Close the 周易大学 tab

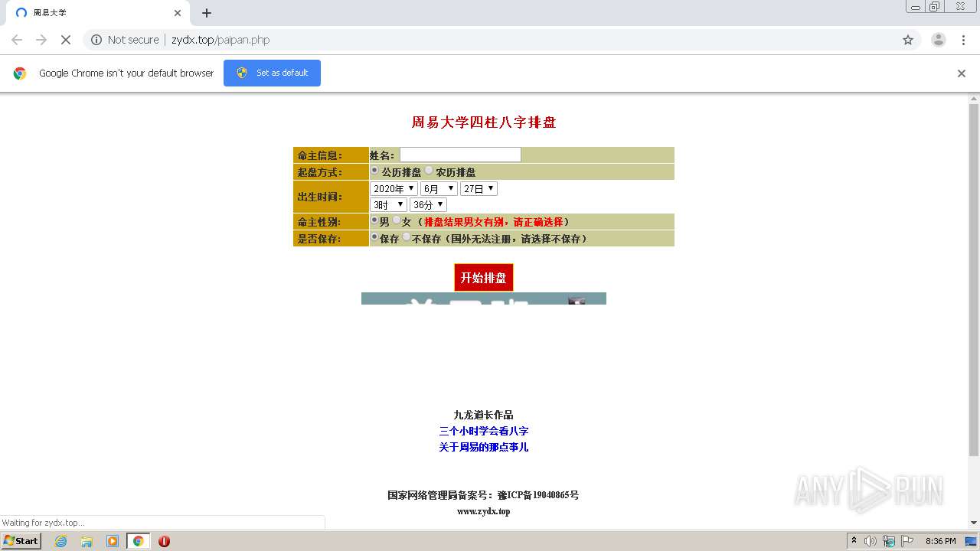178,13
